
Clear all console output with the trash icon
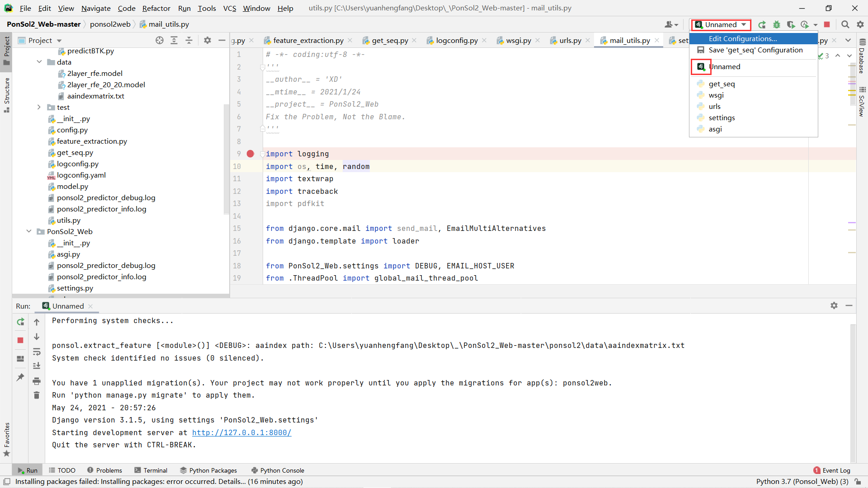pos(37,395)
